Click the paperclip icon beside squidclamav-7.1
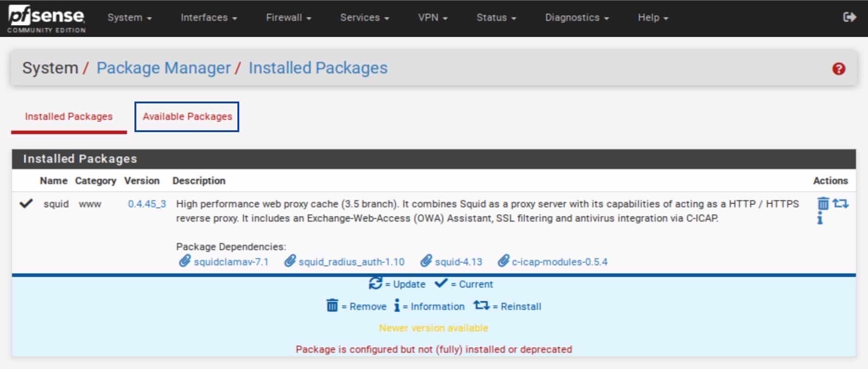The width and height of the screenshot is (868, 369). [185, 261]
